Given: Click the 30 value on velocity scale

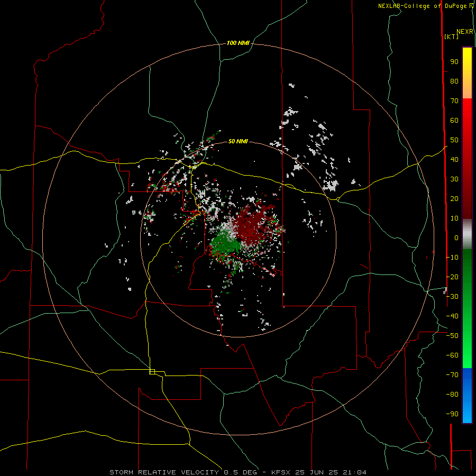Looking at the screenshot, I should coord(454,179).
